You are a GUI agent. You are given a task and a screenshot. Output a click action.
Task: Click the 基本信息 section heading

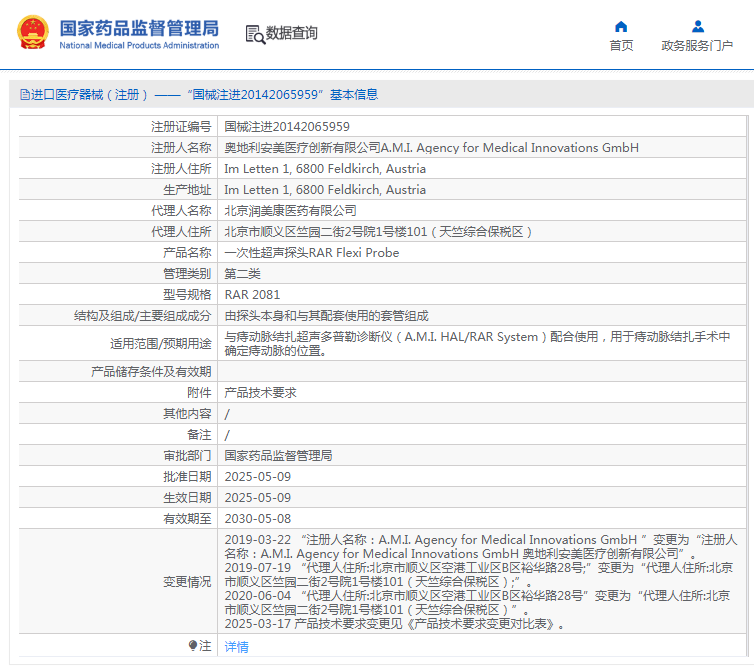[x=354, y=94]
